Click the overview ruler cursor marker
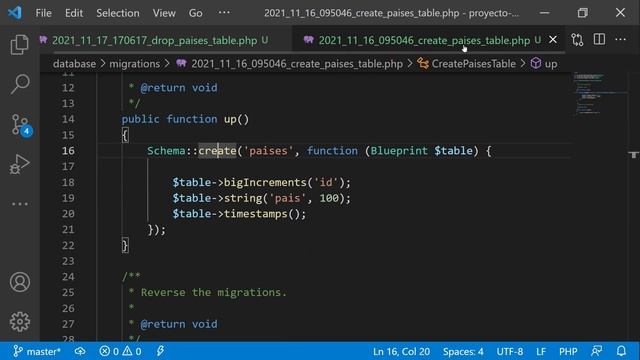The image size is (640, 360). pos(633,154)
